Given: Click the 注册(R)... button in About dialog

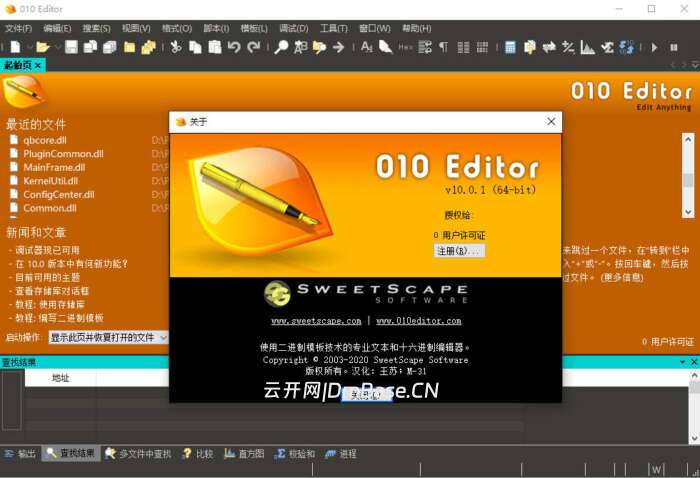Looking at the screenshot, I should [x=459, y=251].
